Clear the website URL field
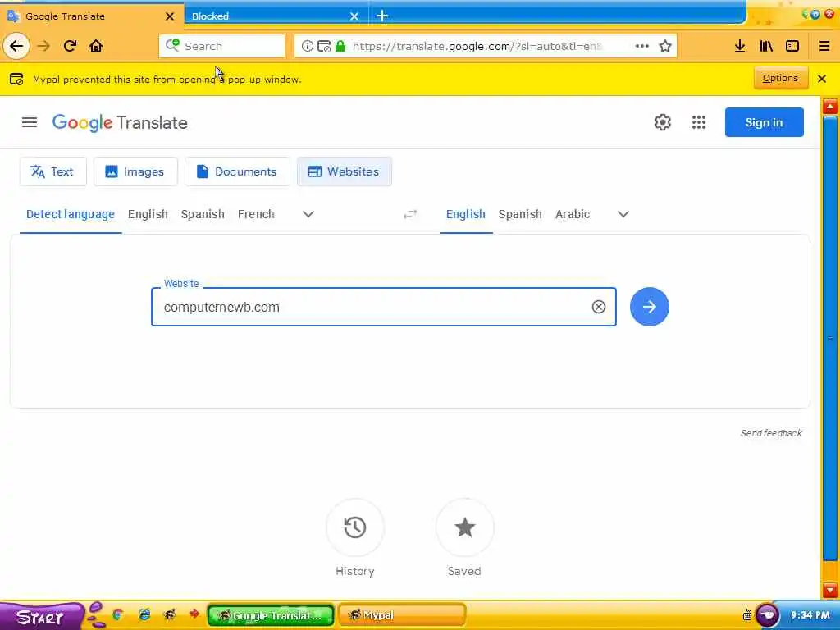This screenshot has width=840, height=630. (598, 307)
